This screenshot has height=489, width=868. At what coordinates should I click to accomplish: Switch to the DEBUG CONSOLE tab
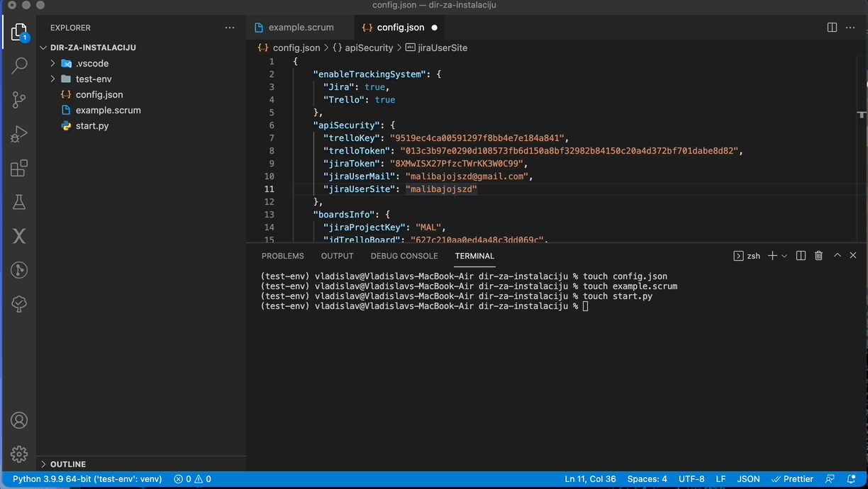click(x=404, y=256)
